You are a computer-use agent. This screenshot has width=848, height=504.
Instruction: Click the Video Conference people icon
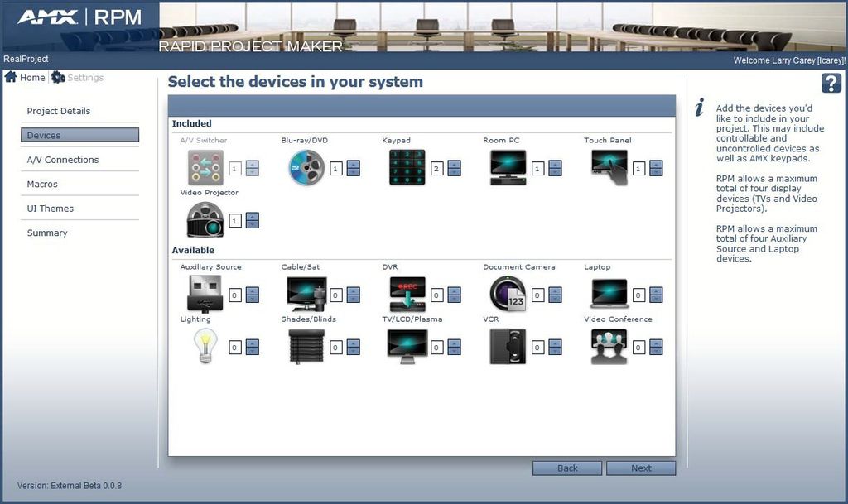pyautogui.click(x=609, y=346)
